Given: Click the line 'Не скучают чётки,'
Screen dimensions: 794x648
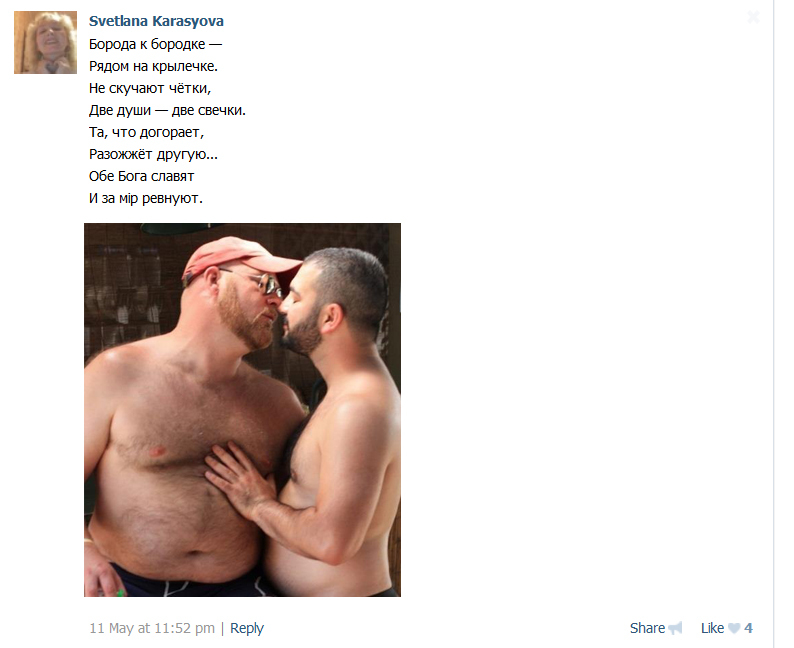Looking at the screenshot, I should coord(150,88).
